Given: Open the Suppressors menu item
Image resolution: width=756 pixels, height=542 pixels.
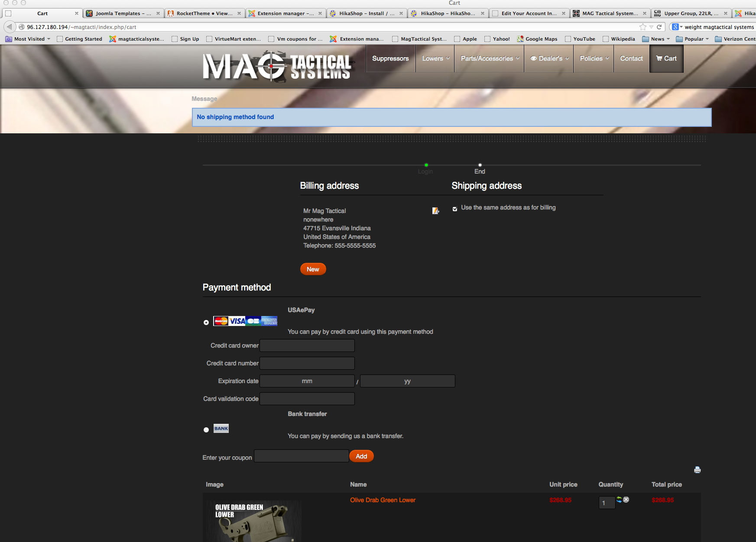Looking at the screenshot, I should click(390, 58).
